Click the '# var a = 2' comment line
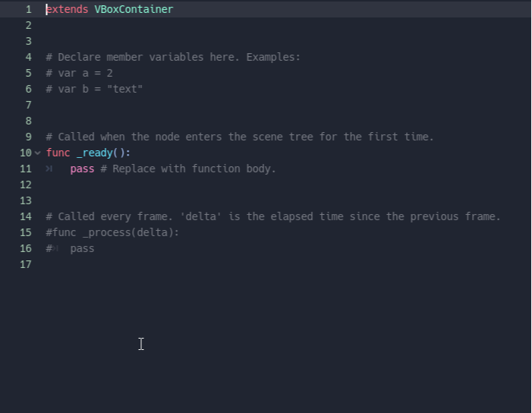The image size is (532, 413). [79, 73]
